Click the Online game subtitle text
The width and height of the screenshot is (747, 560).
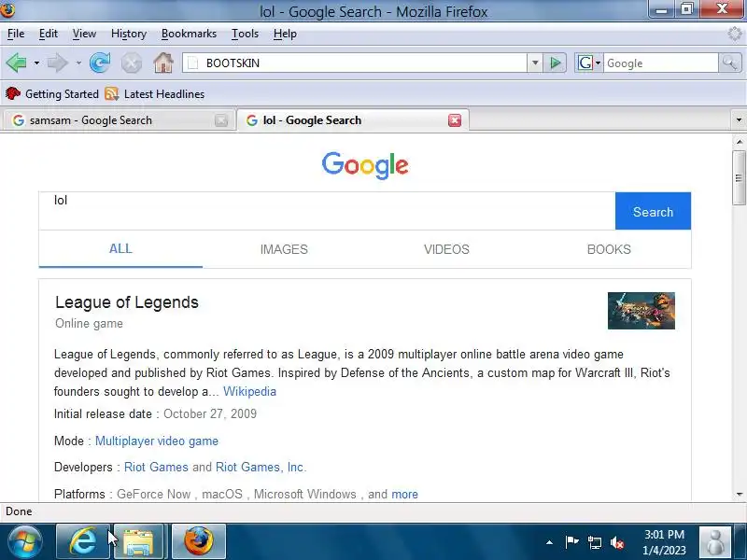point(89,324)
